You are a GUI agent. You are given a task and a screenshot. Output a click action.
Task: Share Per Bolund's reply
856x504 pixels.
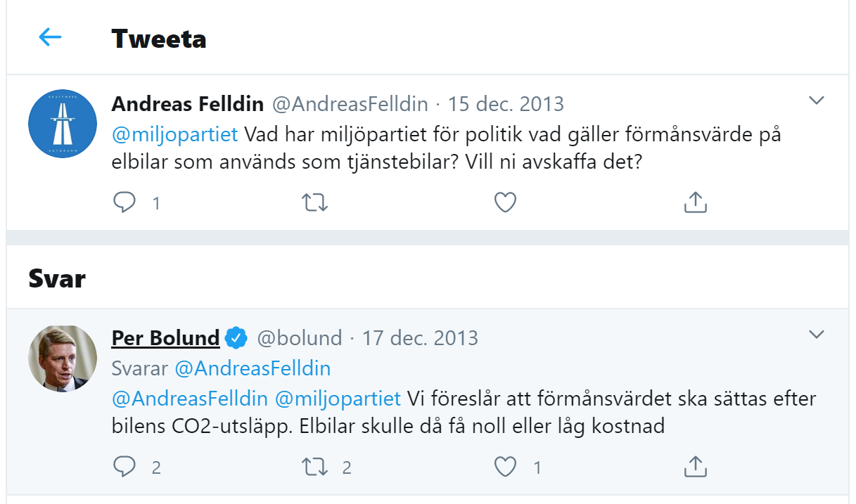(695, 467)
